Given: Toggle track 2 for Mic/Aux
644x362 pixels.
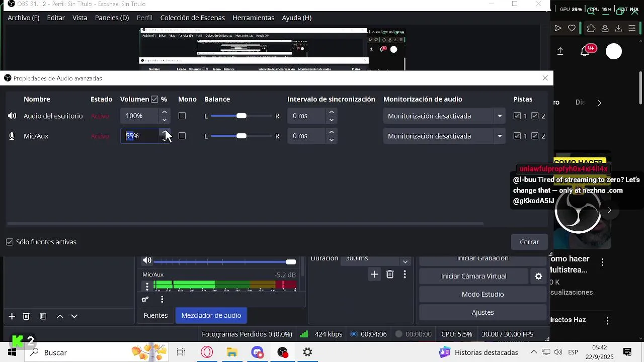Looking at the screenshot, I should point(535,136).
